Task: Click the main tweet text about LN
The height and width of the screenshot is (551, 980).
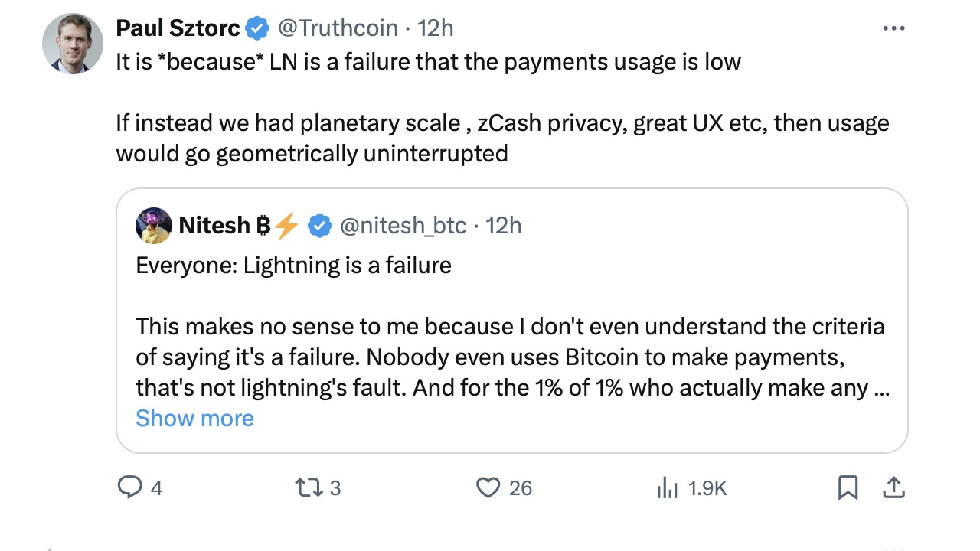Action: [x=428, y=61]
